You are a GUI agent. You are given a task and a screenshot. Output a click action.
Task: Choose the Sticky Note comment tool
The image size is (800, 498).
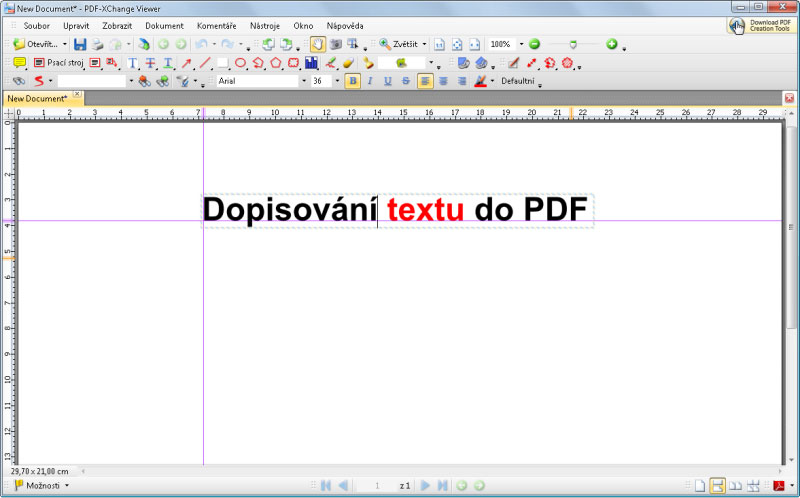pyautogui.click(x=19, y=62)
